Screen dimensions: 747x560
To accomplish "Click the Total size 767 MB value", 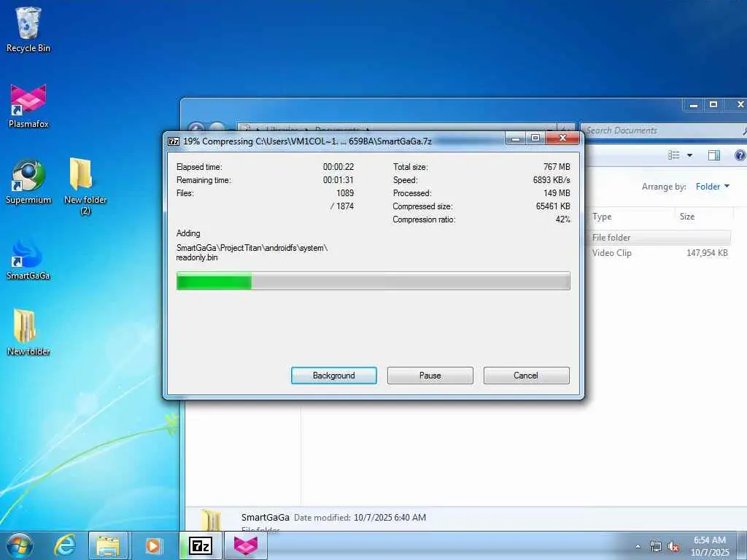I will tap(557, 167).
